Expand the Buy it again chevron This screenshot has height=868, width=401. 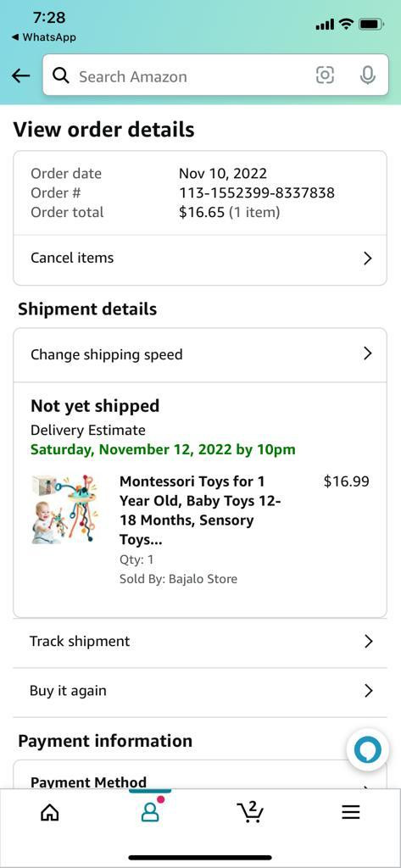tap(368, 691)
